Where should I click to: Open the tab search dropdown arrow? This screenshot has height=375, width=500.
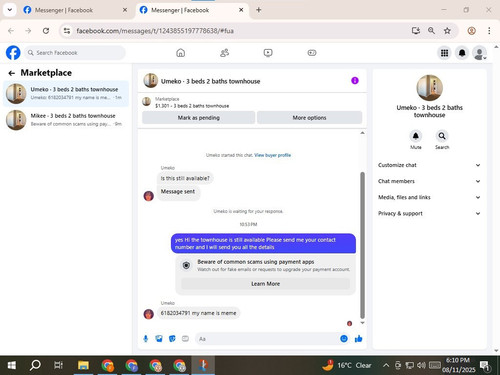point(10,10)
